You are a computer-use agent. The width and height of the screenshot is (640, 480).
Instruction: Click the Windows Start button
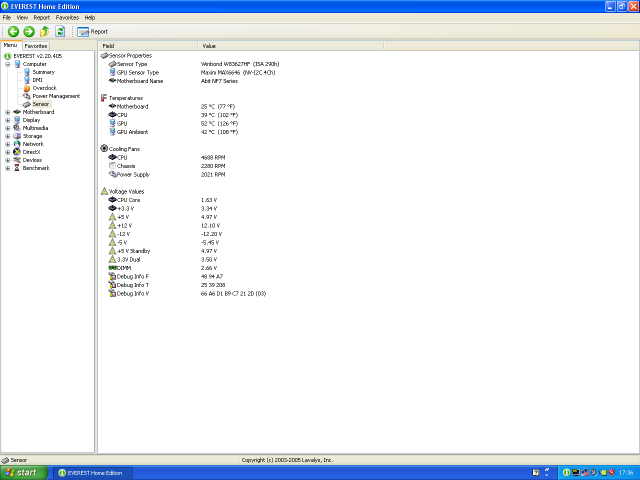click(x=24, y=473)
